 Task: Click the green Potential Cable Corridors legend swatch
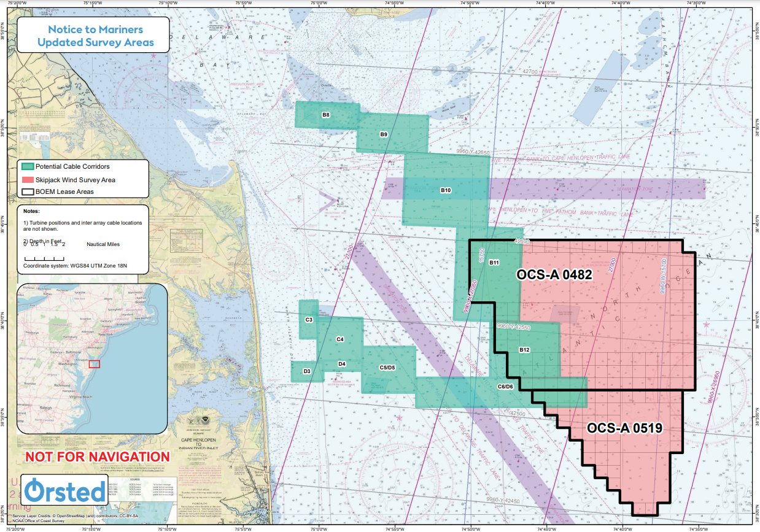(x=28, y=167)
